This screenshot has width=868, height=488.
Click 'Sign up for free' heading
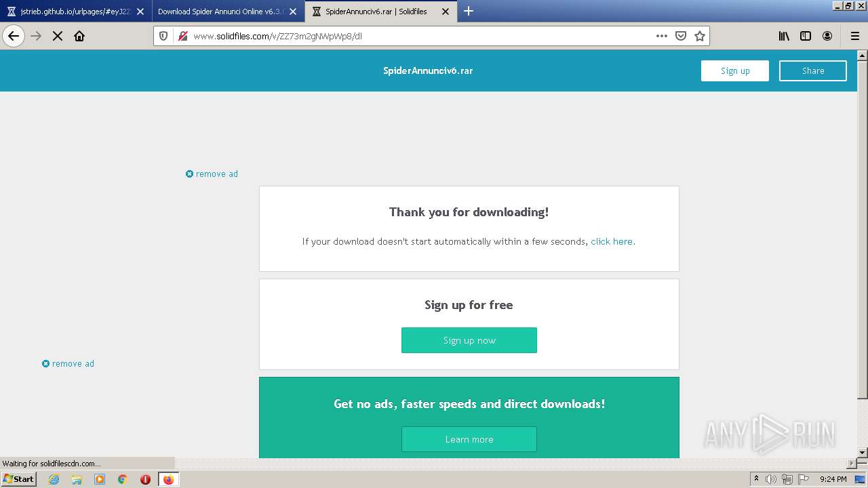pyautogui.click(x=469, y=305)
